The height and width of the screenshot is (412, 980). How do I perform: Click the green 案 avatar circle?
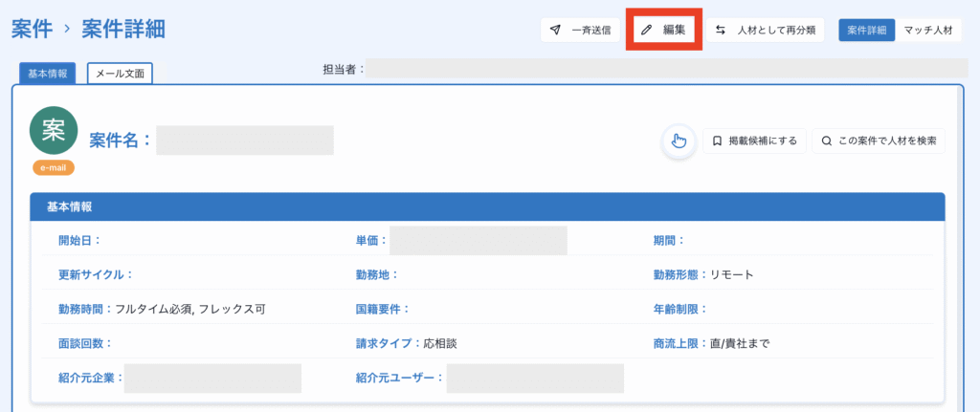[54, 131]
